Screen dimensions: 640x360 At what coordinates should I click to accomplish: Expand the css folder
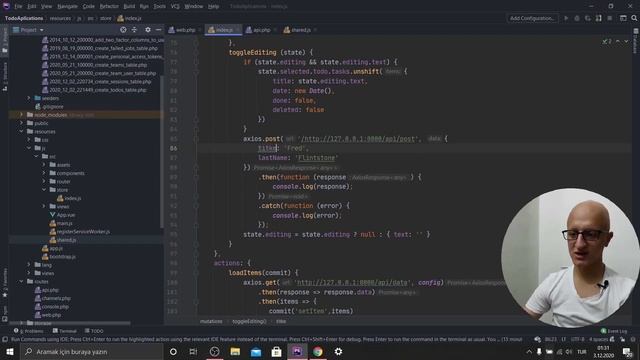click(29, 140)
